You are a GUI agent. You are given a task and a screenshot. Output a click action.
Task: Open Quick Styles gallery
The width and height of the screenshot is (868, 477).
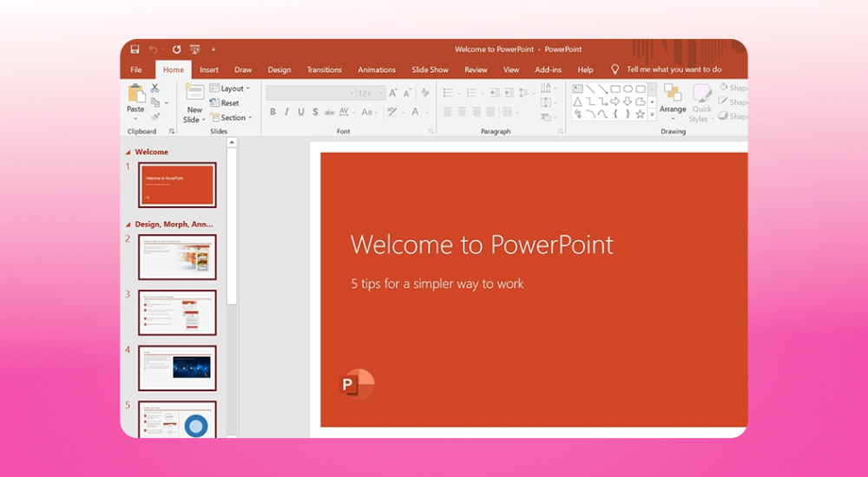pos(701,103)
